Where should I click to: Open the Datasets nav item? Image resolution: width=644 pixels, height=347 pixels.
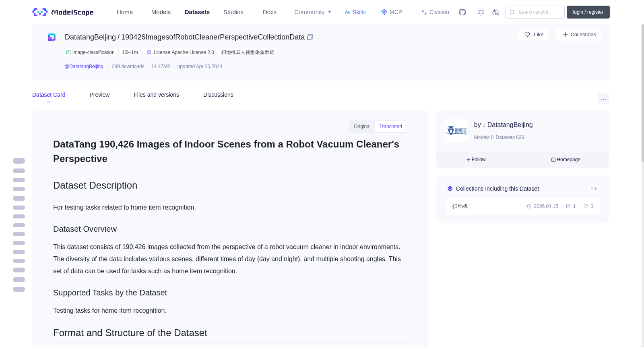[x=197, y=12]
